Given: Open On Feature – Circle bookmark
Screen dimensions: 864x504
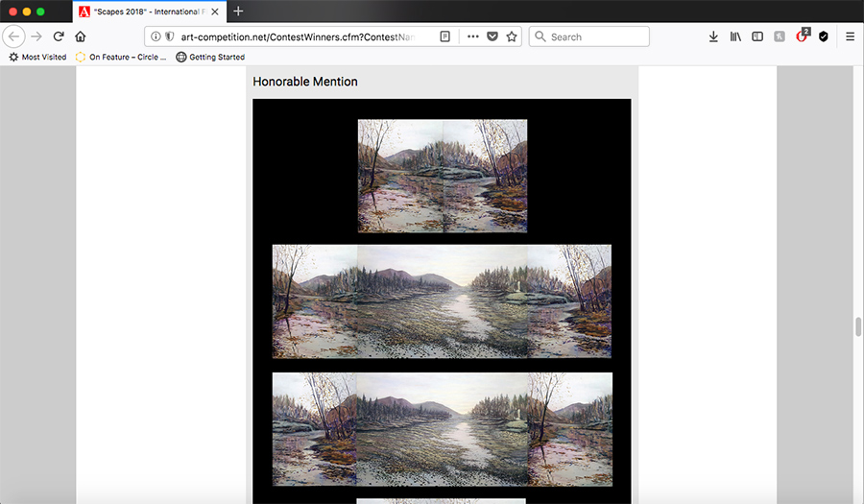Looking at the screenshot, I should click(x=121, y=57).
